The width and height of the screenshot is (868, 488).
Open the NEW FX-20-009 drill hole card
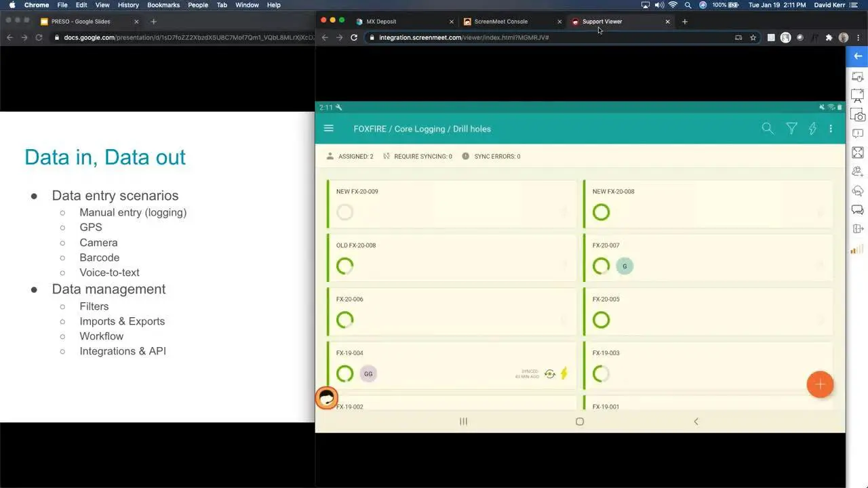click(451, 204)
